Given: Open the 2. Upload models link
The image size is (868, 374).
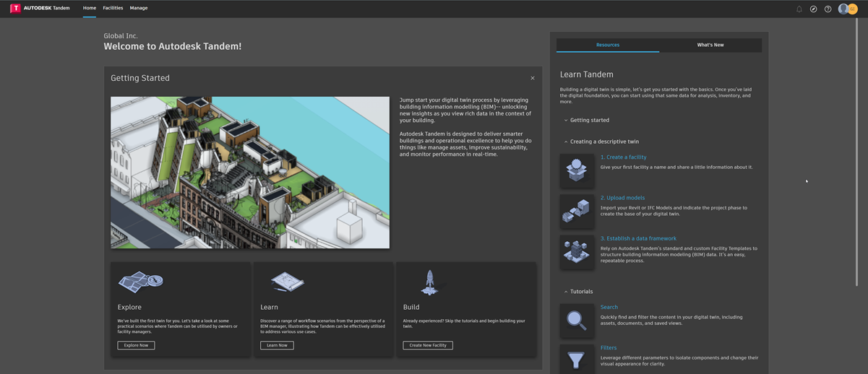Looking at the screenshot, I should pos(622,197).
